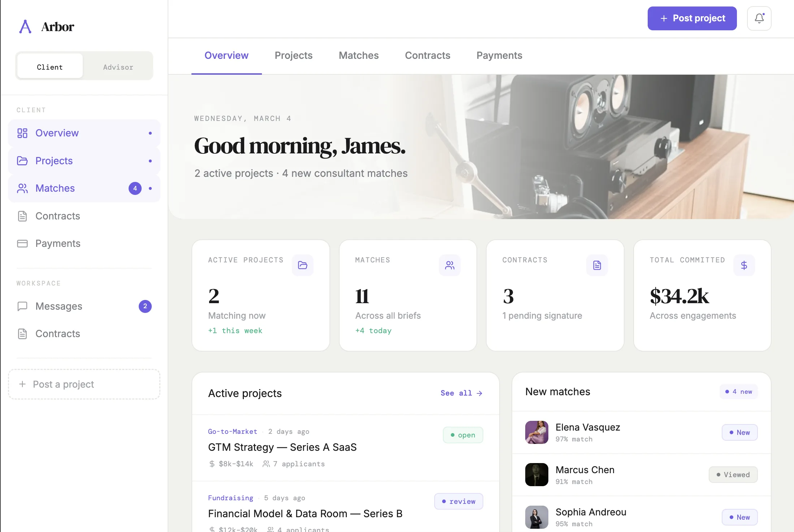
Task: Click the Projects folder icon in sidebar
Action: click(22, 161)
